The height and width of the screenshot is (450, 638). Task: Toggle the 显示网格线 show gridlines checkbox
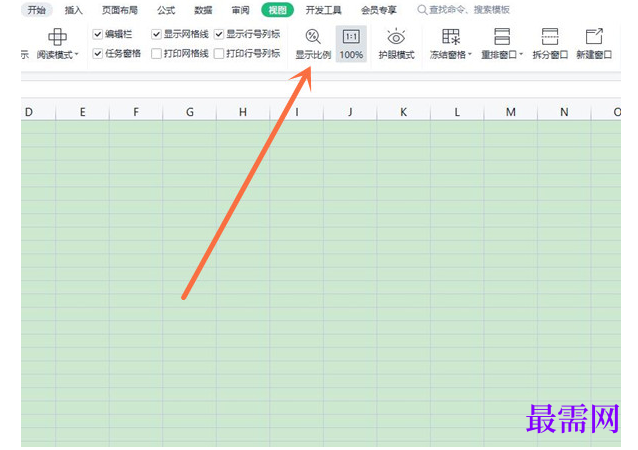point(156,34)
